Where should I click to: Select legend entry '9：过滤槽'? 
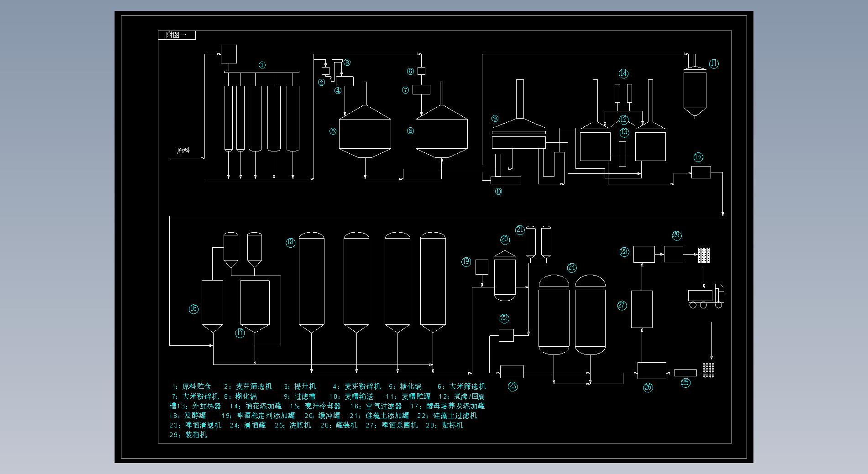[300, 396]
